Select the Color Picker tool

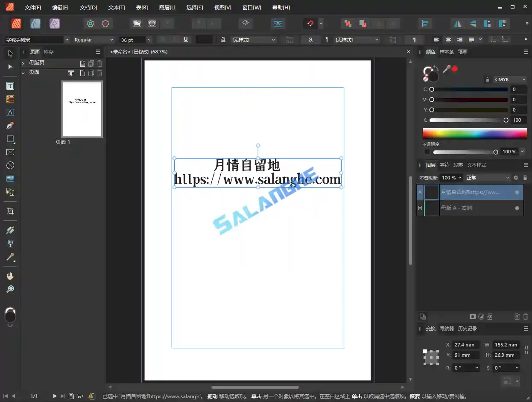coord(10,257)
